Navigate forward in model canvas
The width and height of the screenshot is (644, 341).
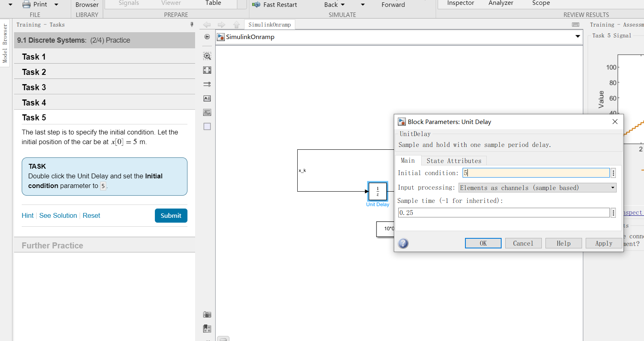(x=221, y=25)
